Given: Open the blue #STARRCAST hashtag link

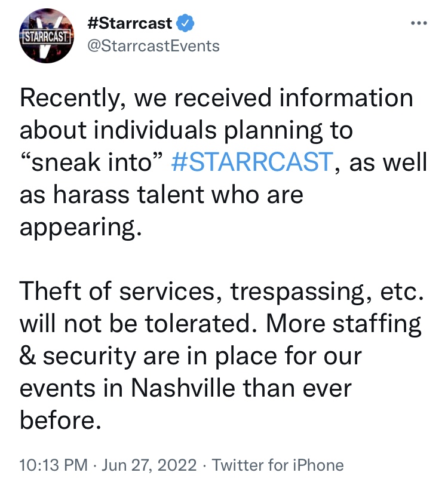Looking at the screenshot, I should tap(251, 162).
